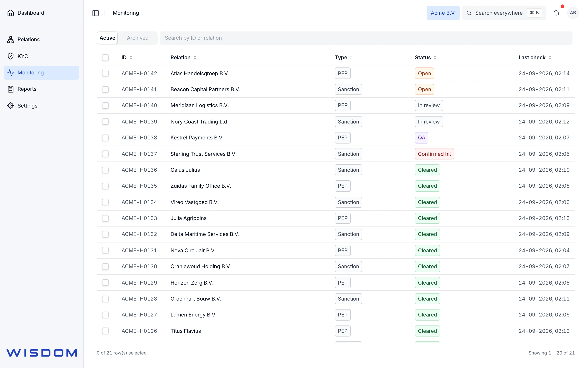
Task: Open the notifications bell
Action: tap(556, 13)
